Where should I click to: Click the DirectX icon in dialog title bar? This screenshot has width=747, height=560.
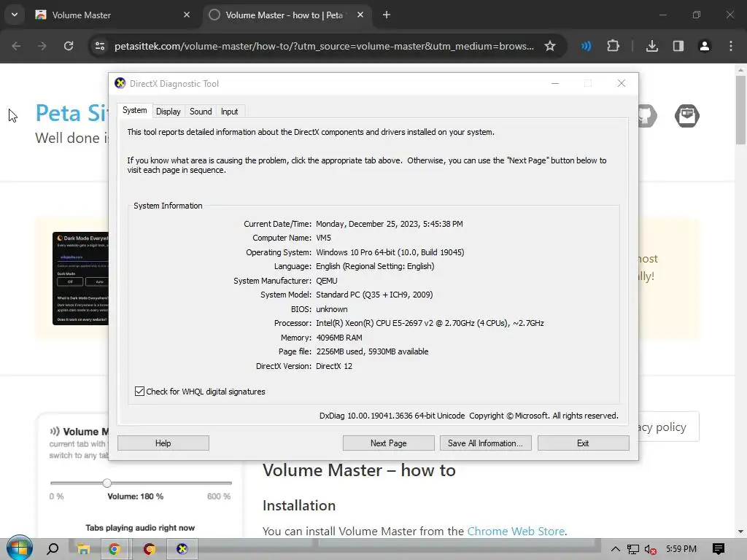click(x=120, y=83)
